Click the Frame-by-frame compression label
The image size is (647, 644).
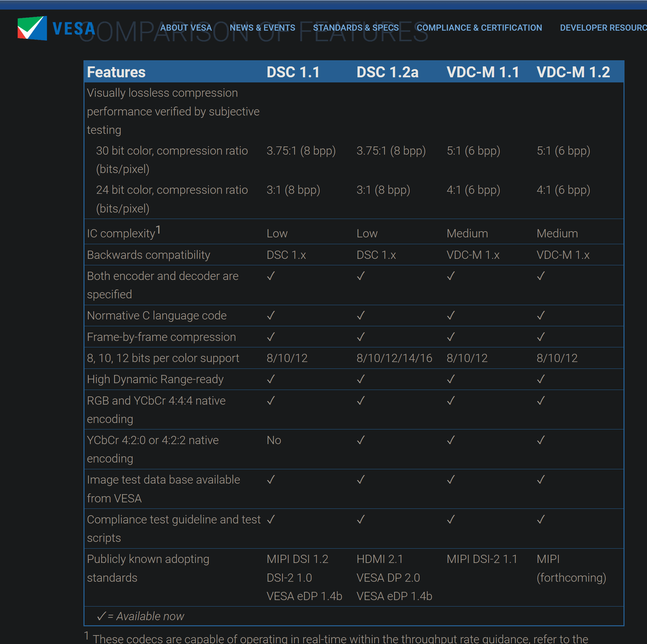(161, 337)
